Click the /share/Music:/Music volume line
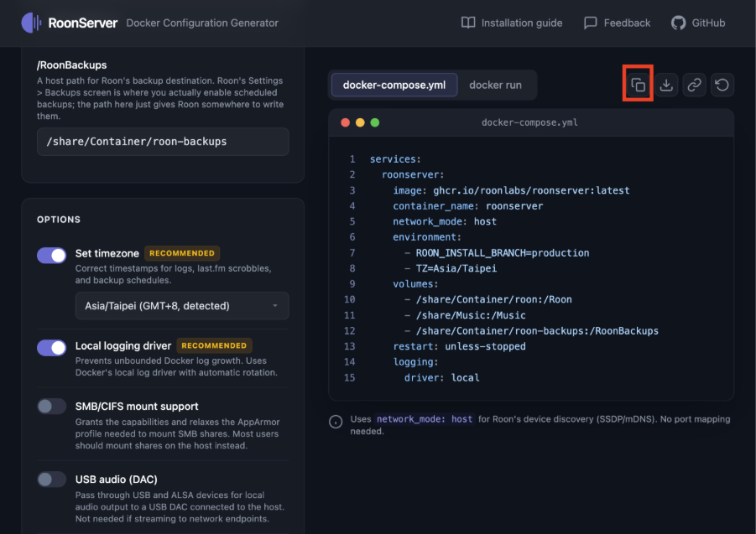The width and height of the screenshot is (756, 534). pyautogui.click(x=465, y=315)
